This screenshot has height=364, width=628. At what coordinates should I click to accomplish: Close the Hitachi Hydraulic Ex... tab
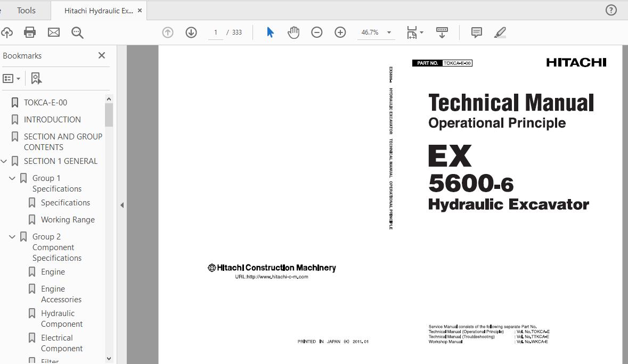tap(140, 11)
